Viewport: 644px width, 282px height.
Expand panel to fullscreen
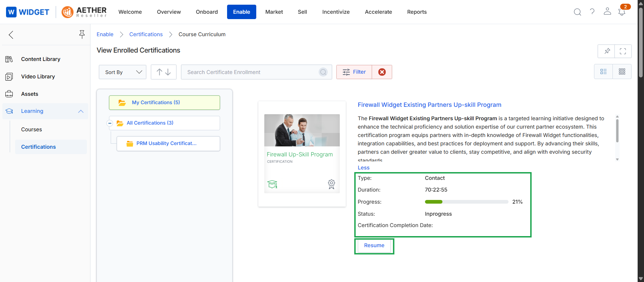(623, 51)
